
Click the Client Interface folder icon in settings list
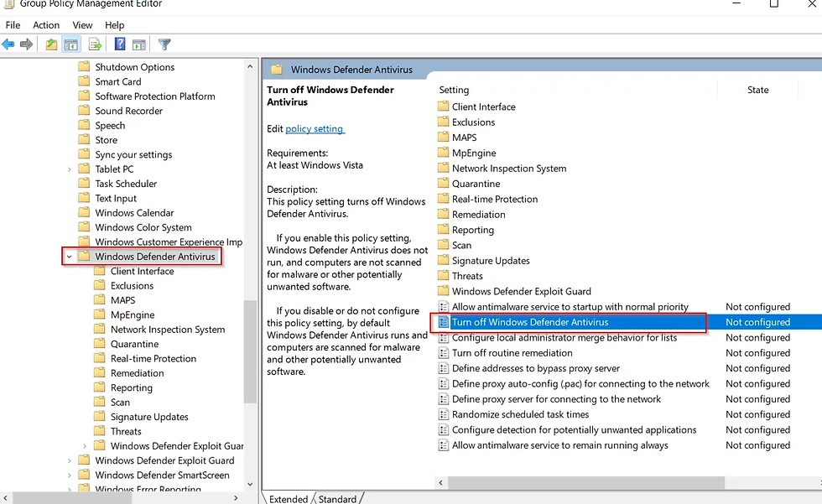click(444, 107)
